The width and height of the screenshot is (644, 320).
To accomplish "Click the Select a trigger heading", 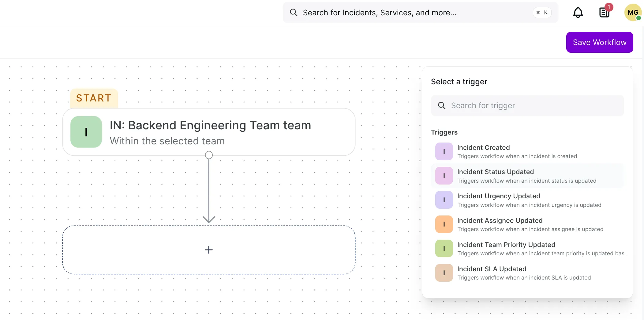I will tap(459, 82).
